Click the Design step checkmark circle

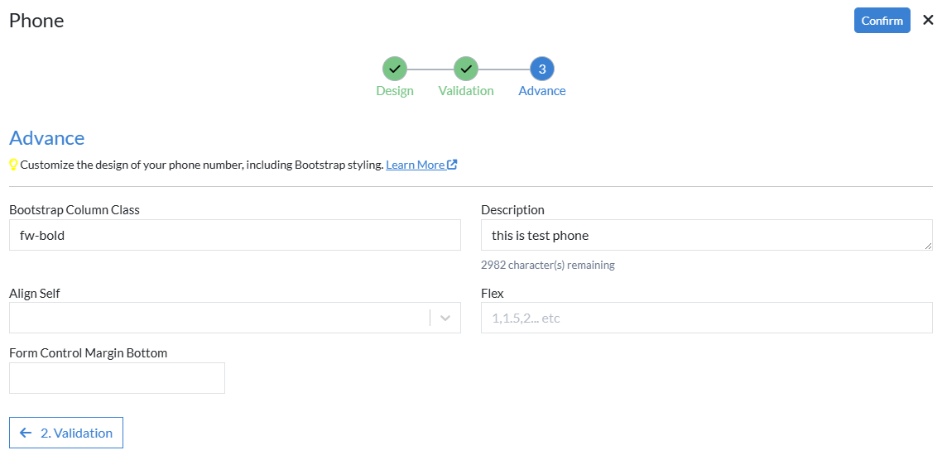[x=394, y=69]
